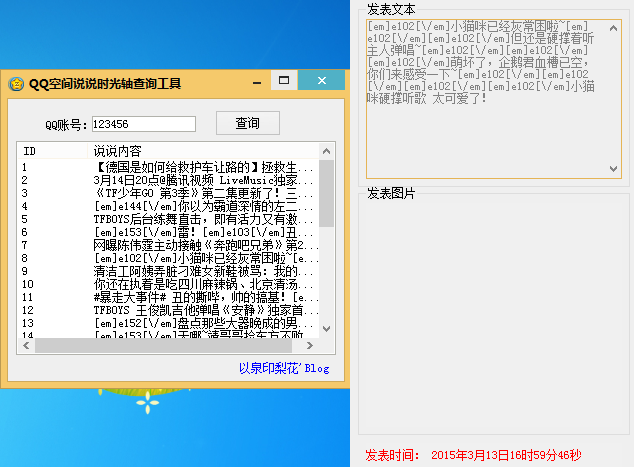The width and height of the screenshot is (634, 467).
Task: Select row 8 小猫咪已经灰常困啦
Action: pyautogui.click(x=168, y=258)
